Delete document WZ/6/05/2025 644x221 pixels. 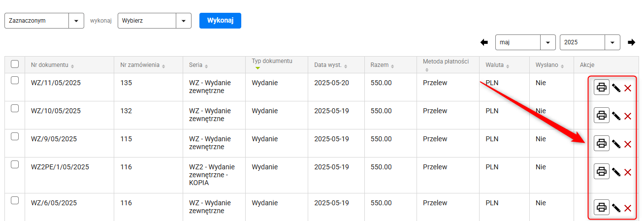click(628, 208)
